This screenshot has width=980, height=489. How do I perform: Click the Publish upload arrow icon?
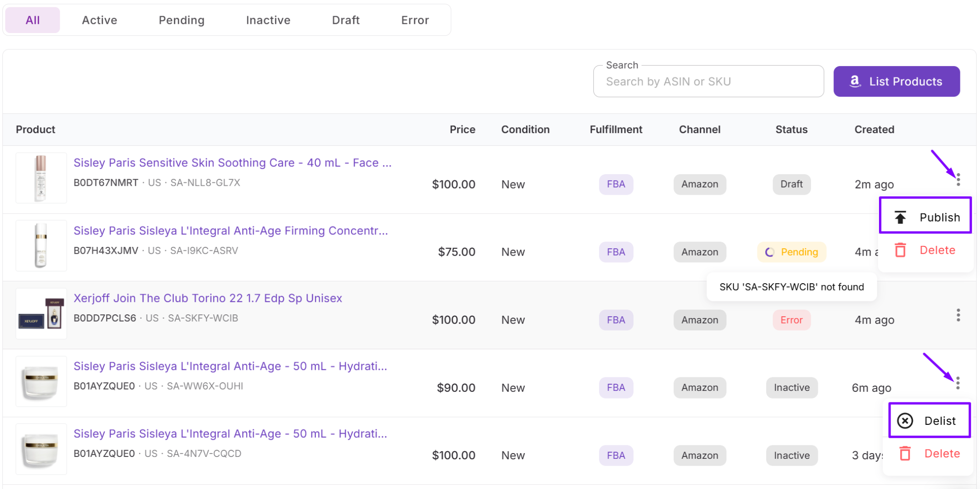pos(900,218)
